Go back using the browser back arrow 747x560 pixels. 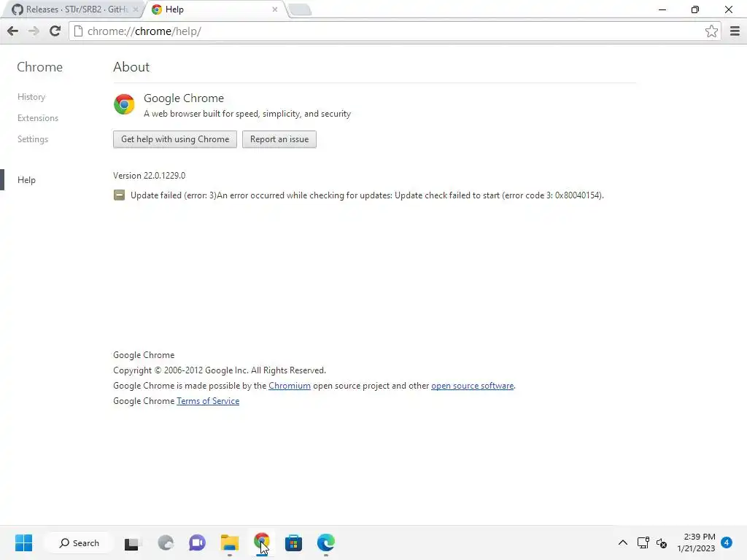13,31
